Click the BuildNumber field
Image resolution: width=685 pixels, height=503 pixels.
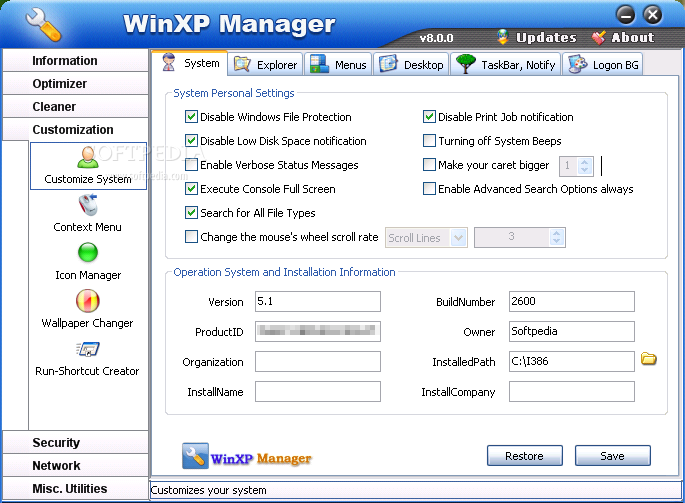(x=571, y=302)
